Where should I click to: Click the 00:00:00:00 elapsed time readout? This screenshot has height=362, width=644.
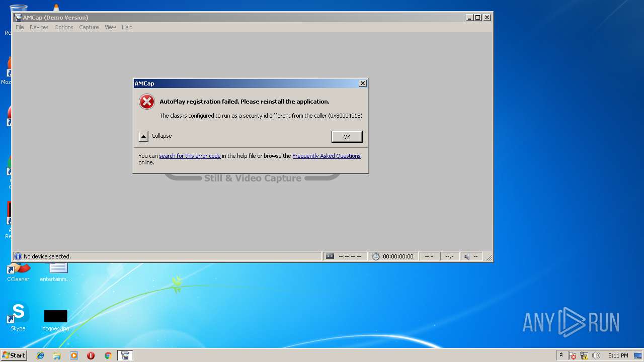pyautogui.click(x=398, y=256)
